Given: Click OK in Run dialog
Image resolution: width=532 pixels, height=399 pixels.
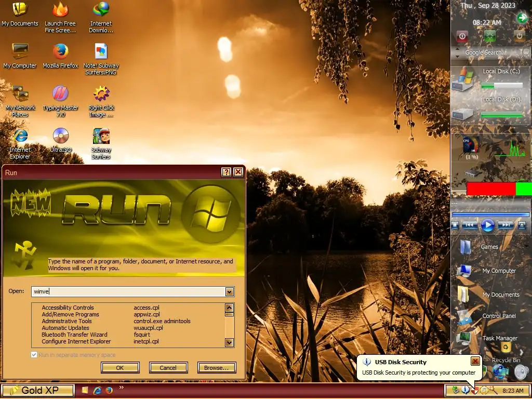Looking at the screenshot, I should pos(120,368).
